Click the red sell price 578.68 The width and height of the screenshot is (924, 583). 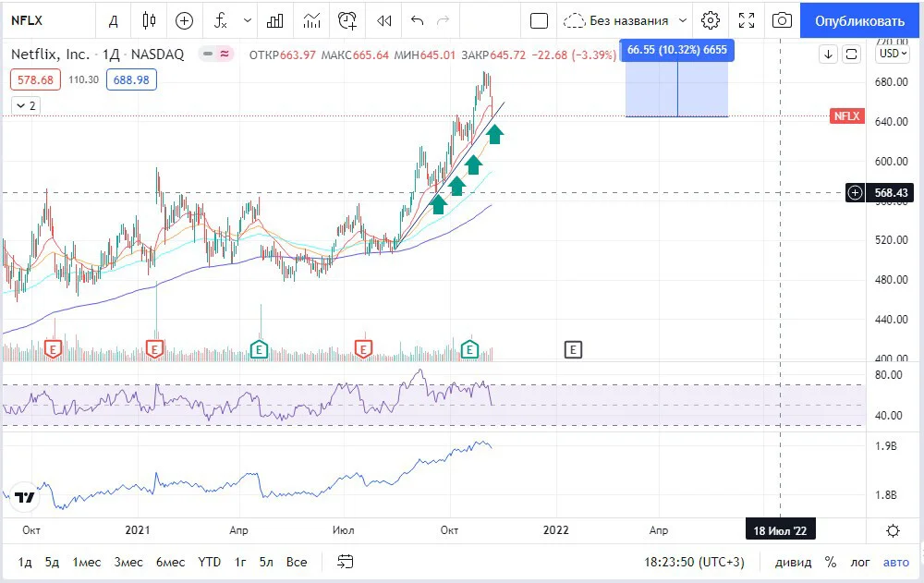(x=35, y=79)
